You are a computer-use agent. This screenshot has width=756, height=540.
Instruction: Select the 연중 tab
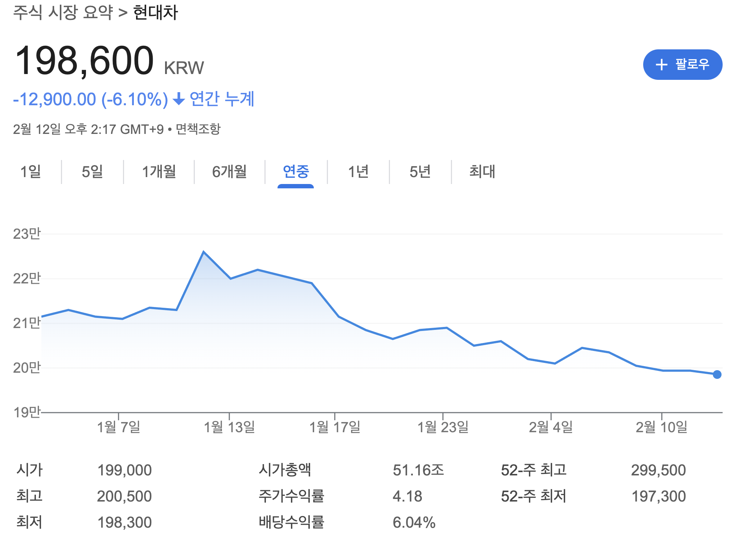click(x=296, y=172)
